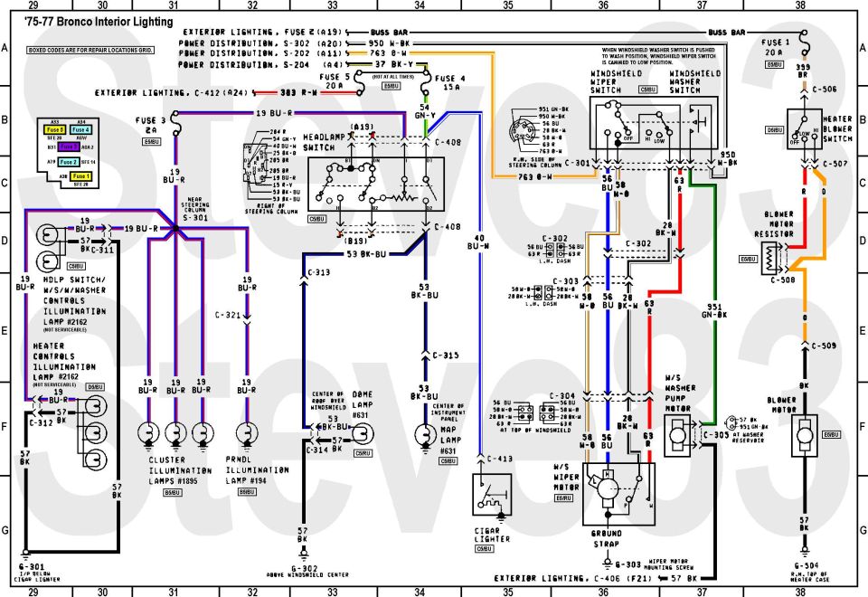Click the purple Fuse 3 box in fuse panel
The width and height of the screenshot is (868, 597).
pyautogui.click(x=69, y=147)
